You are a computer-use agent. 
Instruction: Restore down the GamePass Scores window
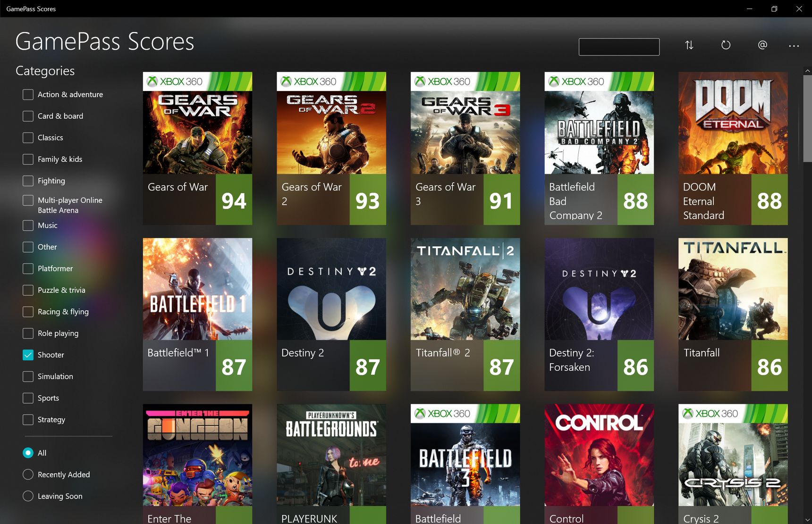tap(774, 9)
